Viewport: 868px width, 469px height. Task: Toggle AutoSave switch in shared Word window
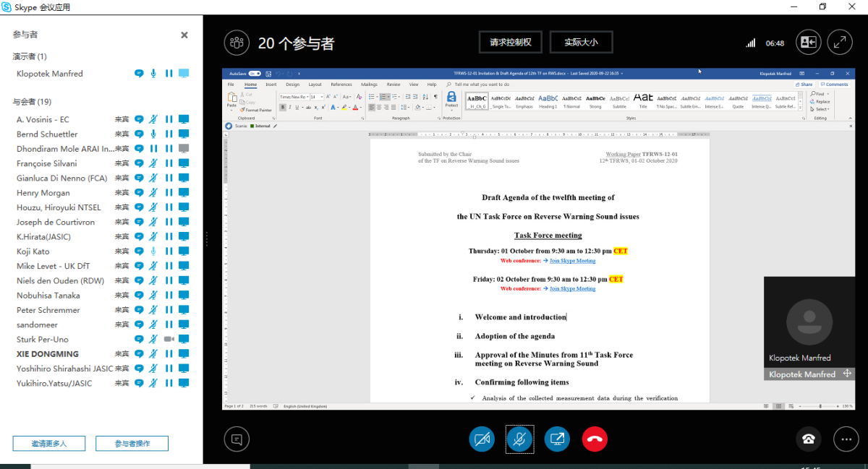coord(254,74)
